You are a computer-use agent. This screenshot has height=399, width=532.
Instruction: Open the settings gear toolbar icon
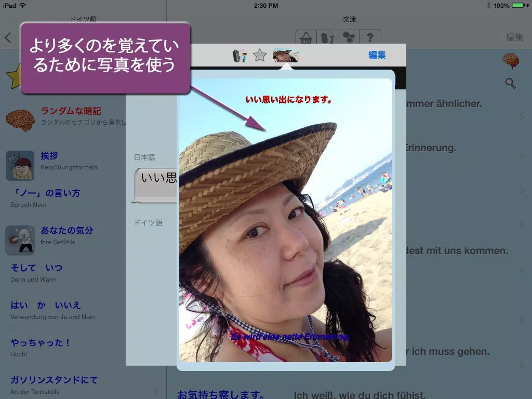pyautogui.click(x=348, y=37)
